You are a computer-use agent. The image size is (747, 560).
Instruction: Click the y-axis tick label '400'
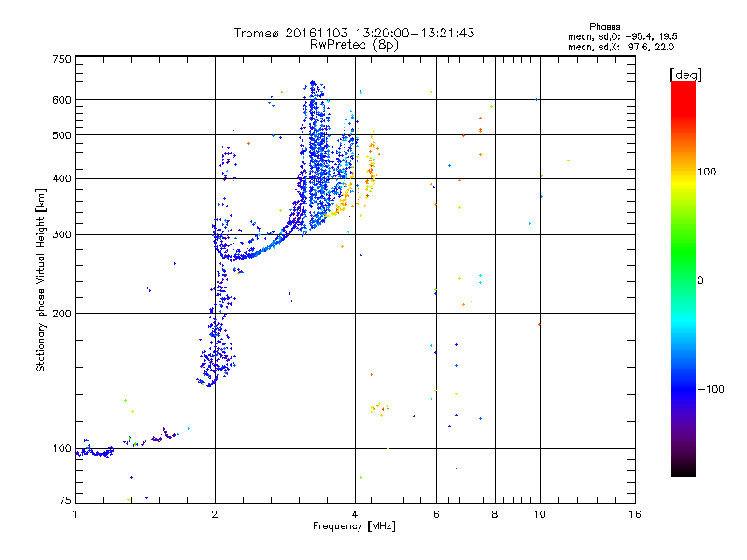62,178
